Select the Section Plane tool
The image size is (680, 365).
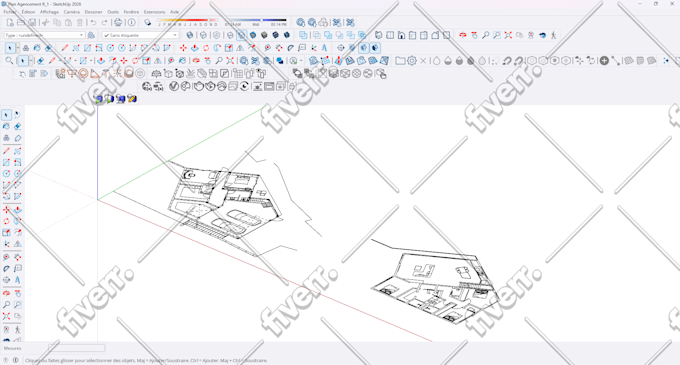341,48
